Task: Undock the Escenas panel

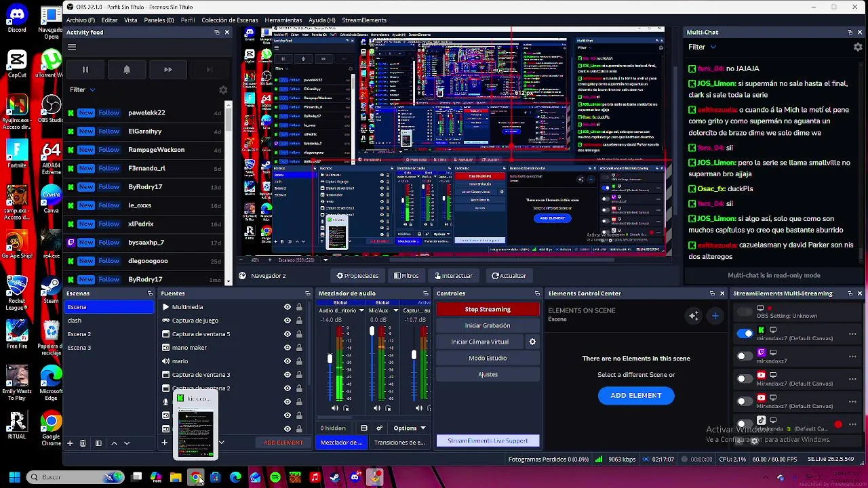Action: (x=150, y=293)
